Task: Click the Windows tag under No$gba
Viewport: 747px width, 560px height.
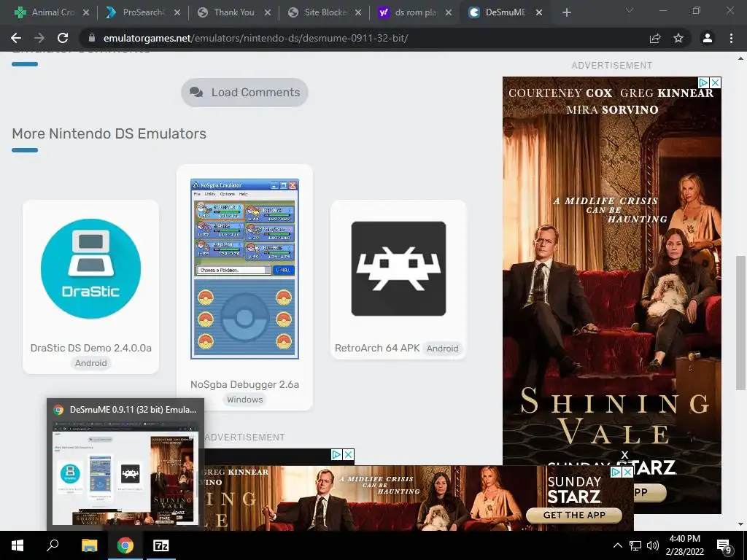Action: [x=245, y=400]
